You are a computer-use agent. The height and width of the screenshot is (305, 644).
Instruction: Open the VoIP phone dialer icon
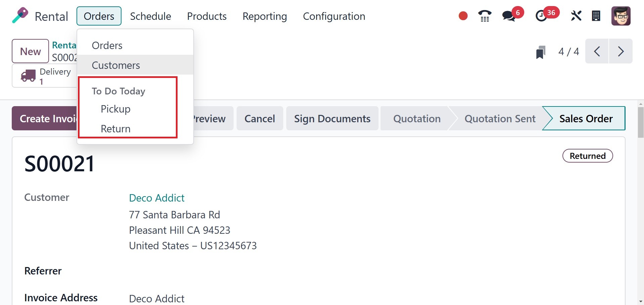(485, 16)
